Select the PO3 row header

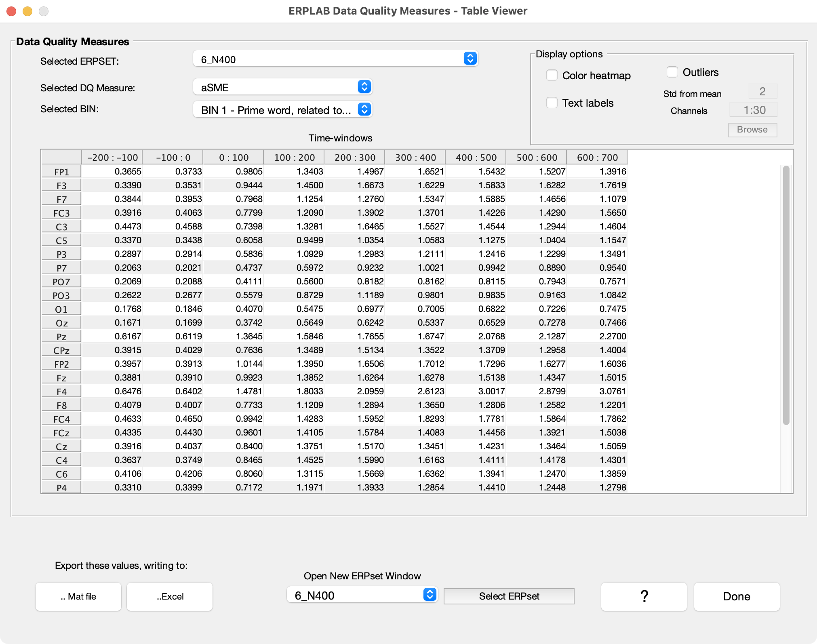pyautogui.click(x=61, y=295)
